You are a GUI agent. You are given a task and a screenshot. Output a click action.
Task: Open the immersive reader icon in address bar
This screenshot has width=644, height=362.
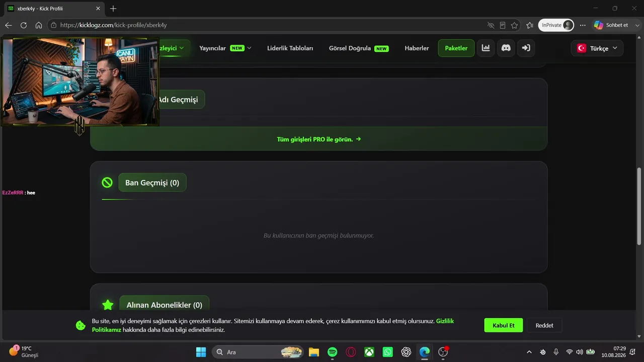pyautogui.click(x=503, y=25)
